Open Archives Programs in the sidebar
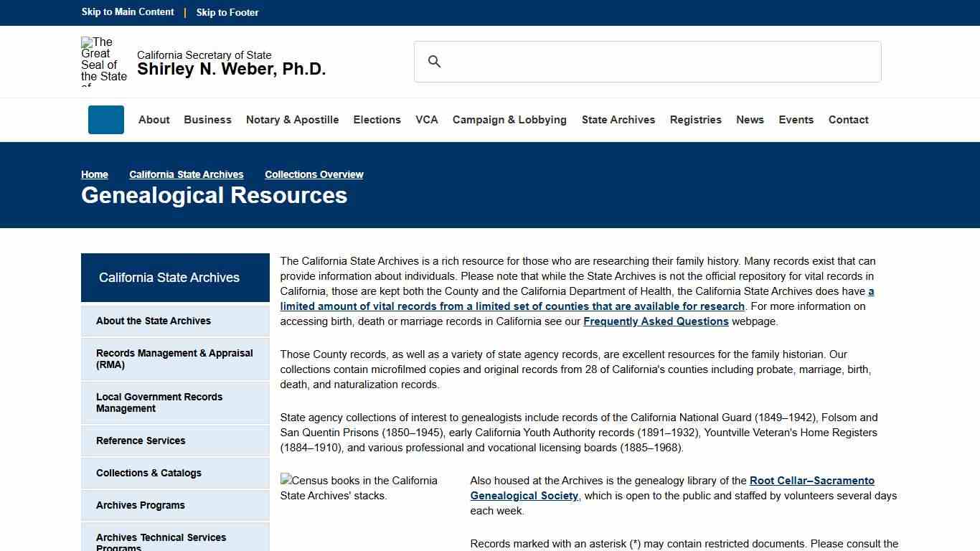 pyautogui.click(x=140, y=505)
